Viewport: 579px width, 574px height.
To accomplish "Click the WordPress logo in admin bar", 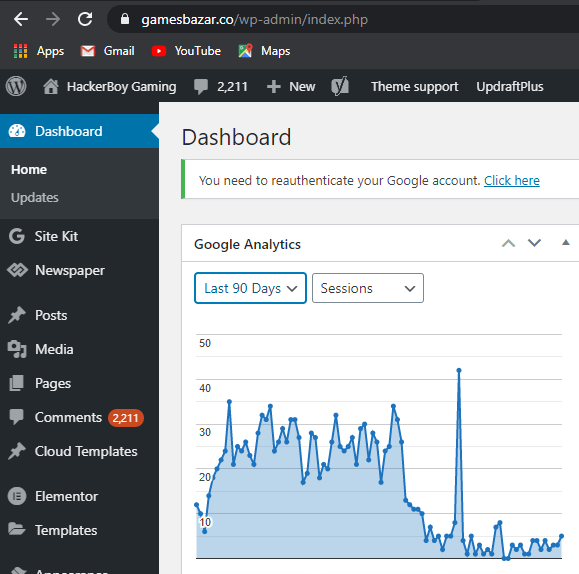I will [x=16, y=86].
